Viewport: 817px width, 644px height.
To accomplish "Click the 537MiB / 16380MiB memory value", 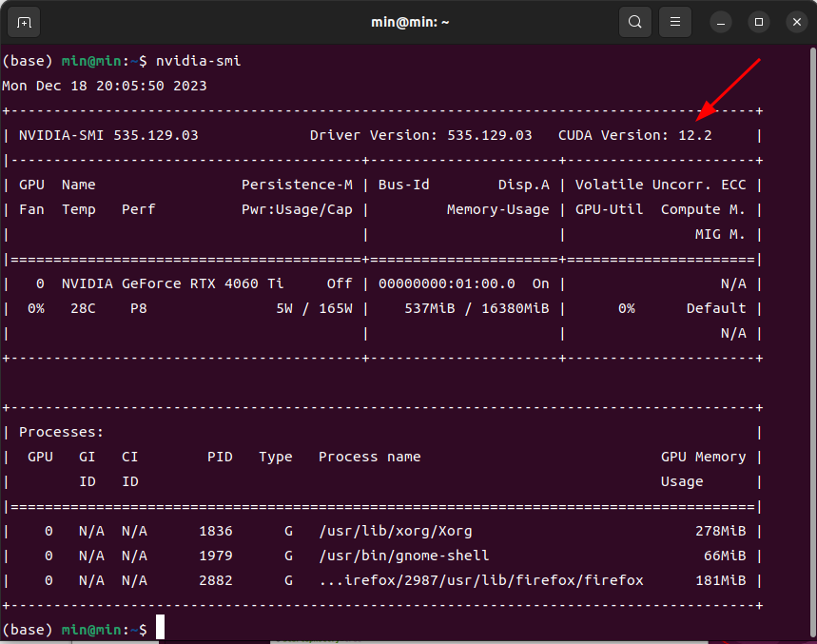I will [x=477, y=308].
